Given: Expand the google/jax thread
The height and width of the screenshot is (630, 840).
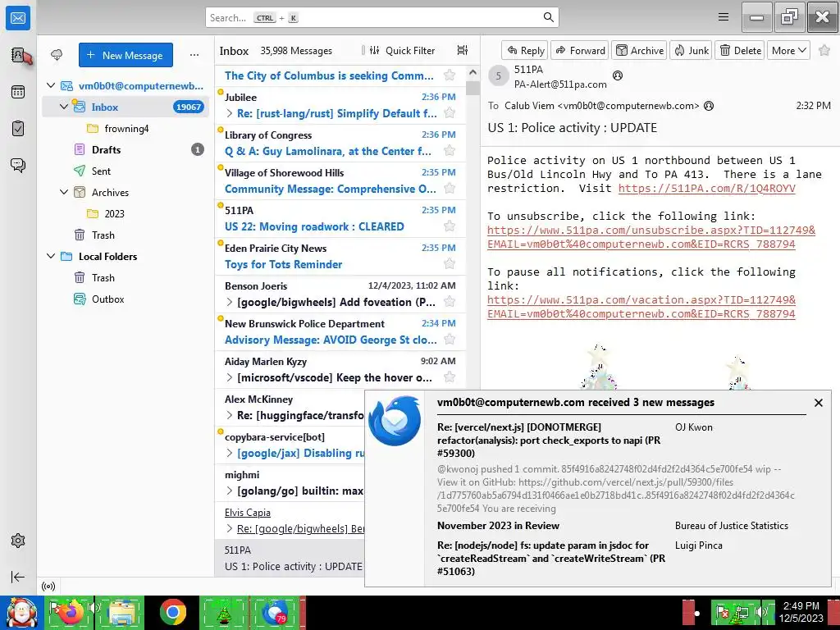Looking at the screenshot, I should click(x=230, y=453).
